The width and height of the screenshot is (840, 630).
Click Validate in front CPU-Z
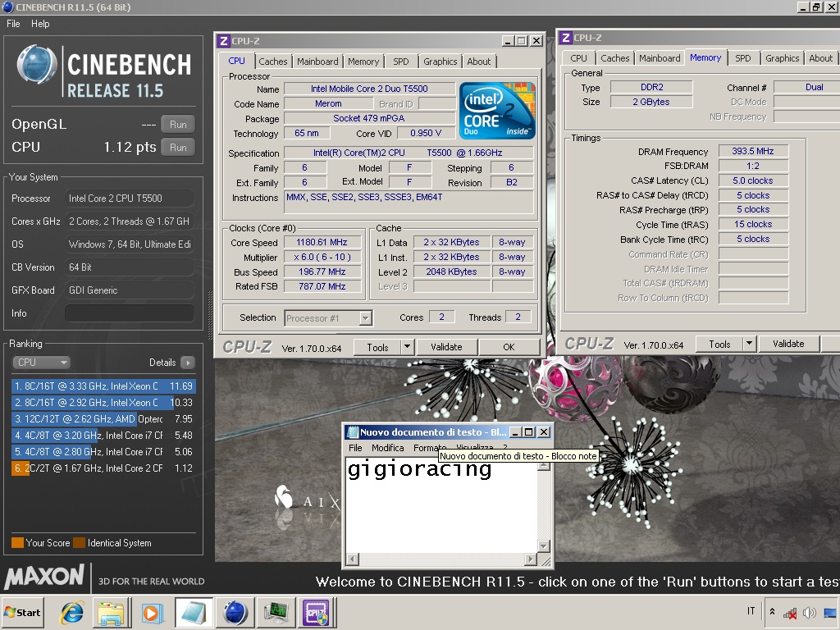446,347
